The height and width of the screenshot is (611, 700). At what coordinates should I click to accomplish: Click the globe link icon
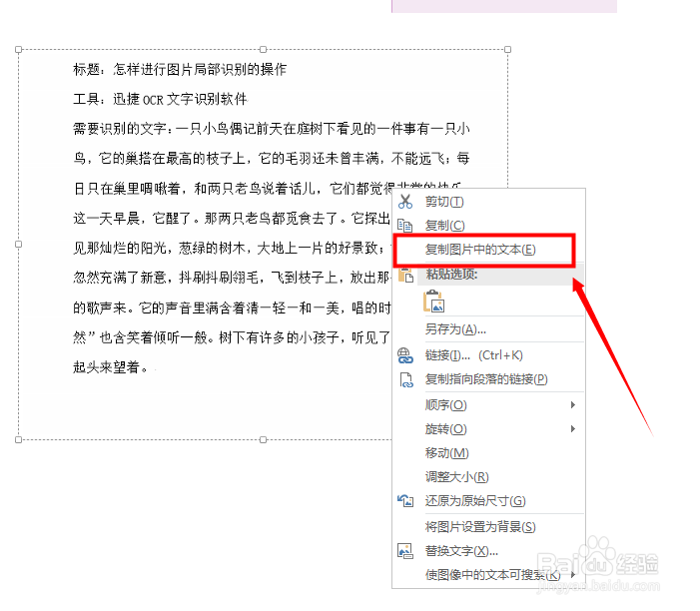coord(404,355)
